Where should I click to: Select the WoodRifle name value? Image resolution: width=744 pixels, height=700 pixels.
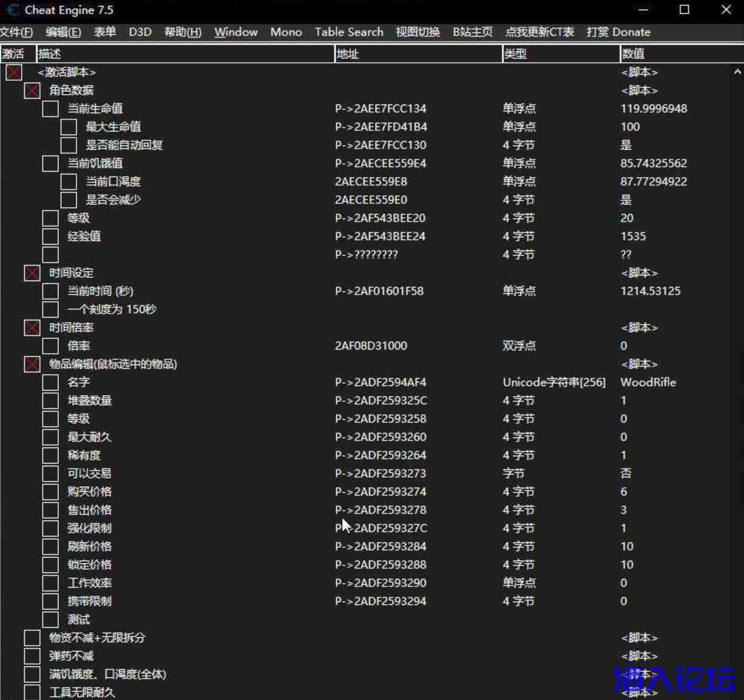(x=648, y=383)
